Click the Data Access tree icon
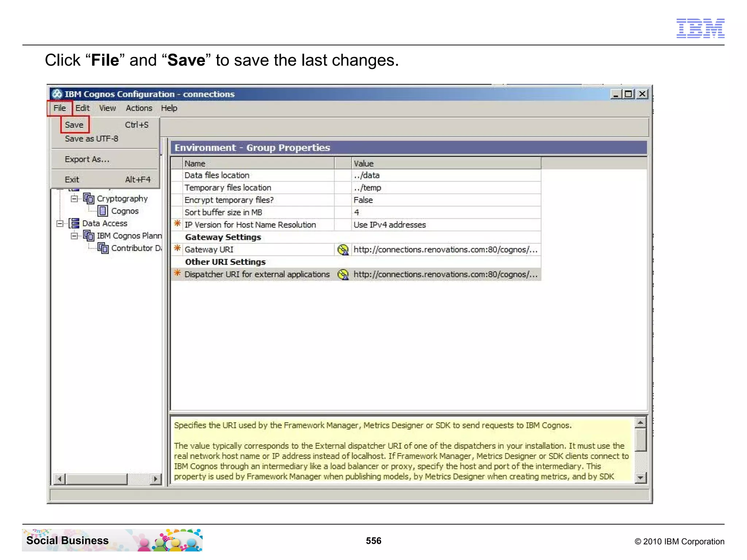This screenshot has width=747, height=560. (x=74, y=223)
